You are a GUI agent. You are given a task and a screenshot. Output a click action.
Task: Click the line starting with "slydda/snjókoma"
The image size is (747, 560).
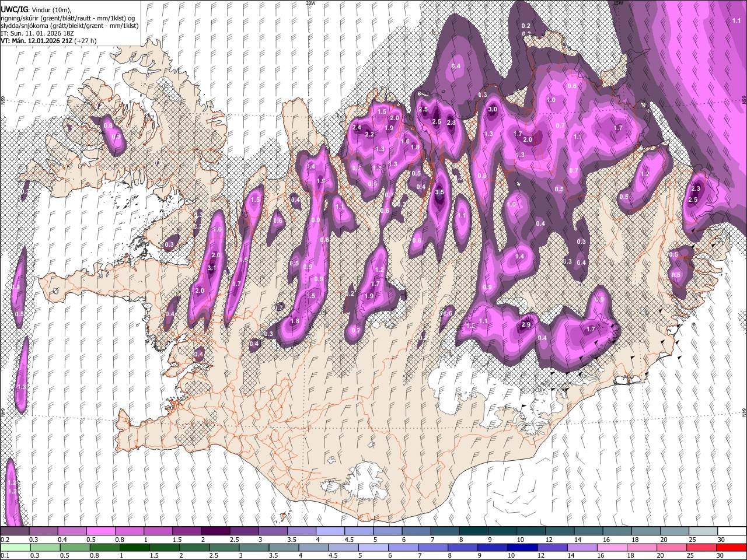[x=69, y=26]
